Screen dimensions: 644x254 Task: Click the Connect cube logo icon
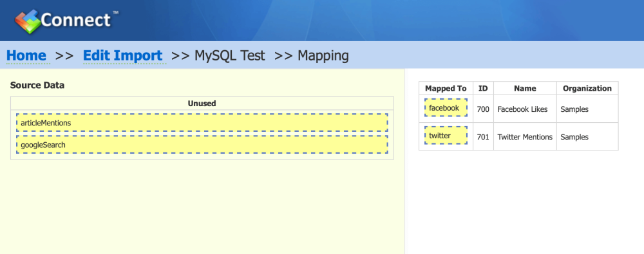[x=28, y=21]
